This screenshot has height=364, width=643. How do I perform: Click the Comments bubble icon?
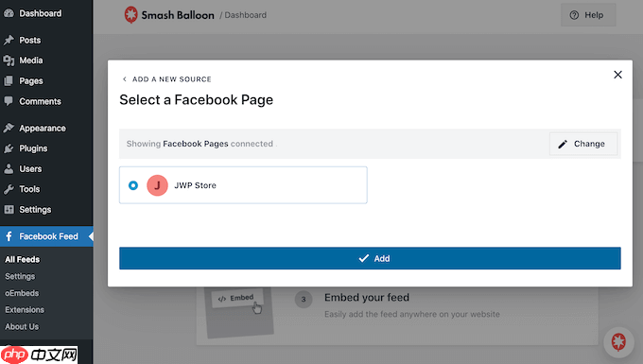pos(9,101)
